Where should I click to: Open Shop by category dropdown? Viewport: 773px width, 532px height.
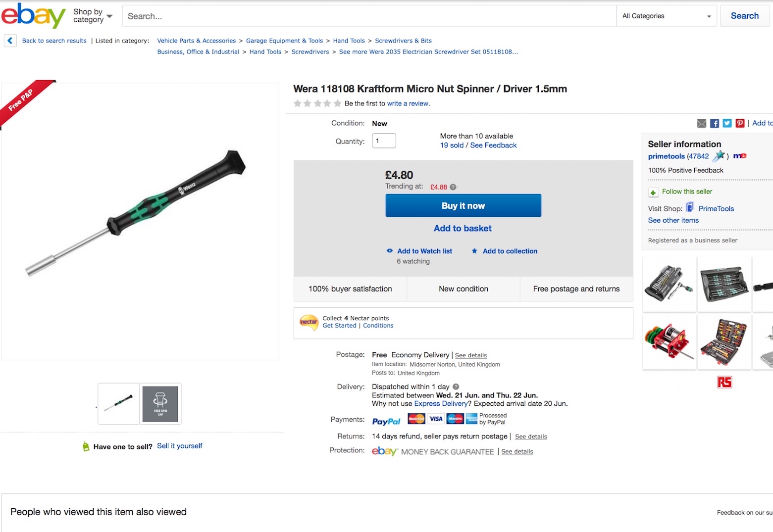tap(93, 16)
